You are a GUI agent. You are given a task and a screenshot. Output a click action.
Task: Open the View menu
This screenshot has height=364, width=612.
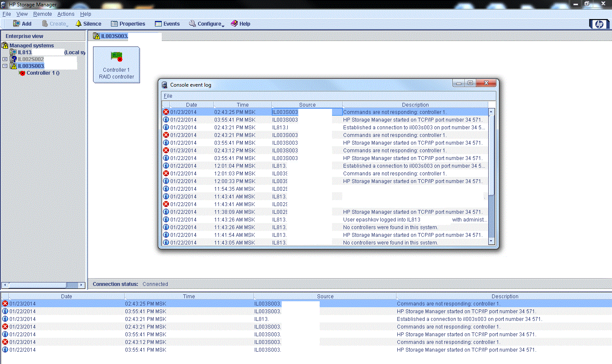tap(22, 14)
